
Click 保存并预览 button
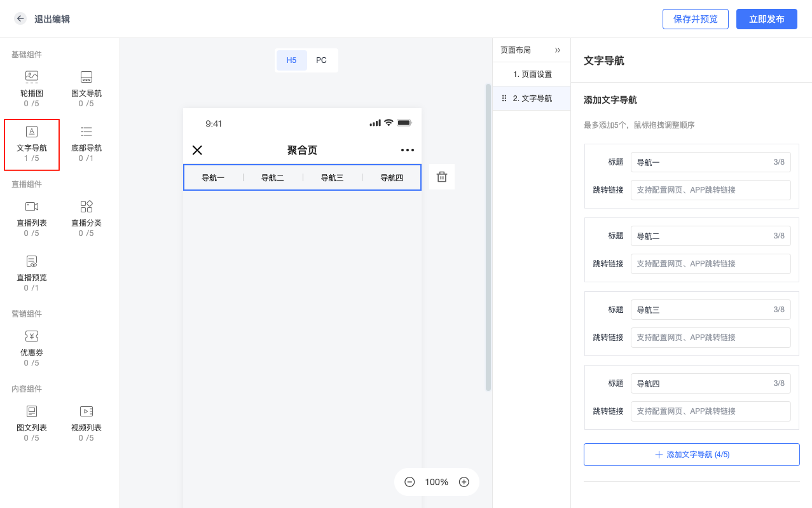coord(695,19)
